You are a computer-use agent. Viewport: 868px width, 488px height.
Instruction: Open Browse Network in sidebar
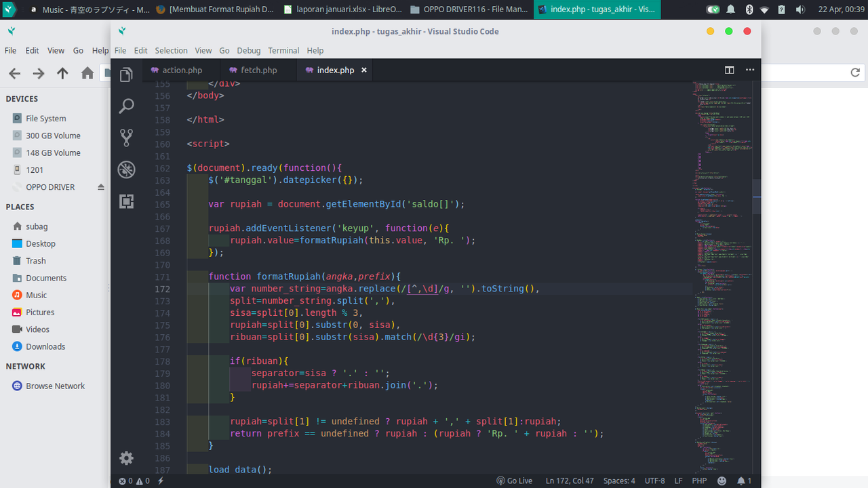pyautogui.click(x=55, y=386)
